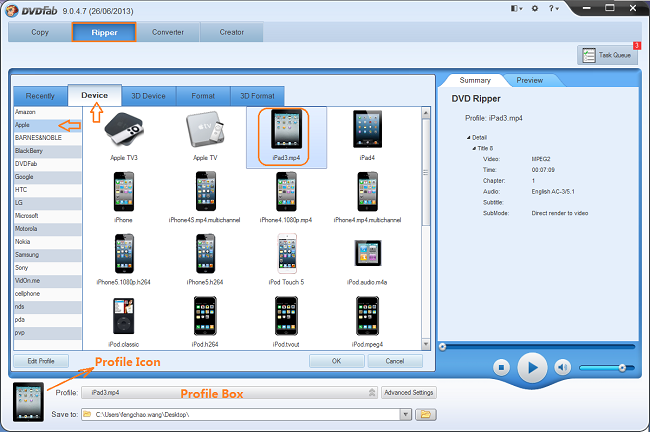Screen dimensions: 650x432
Task: Stop the preview playback
Action: (501, 367)
